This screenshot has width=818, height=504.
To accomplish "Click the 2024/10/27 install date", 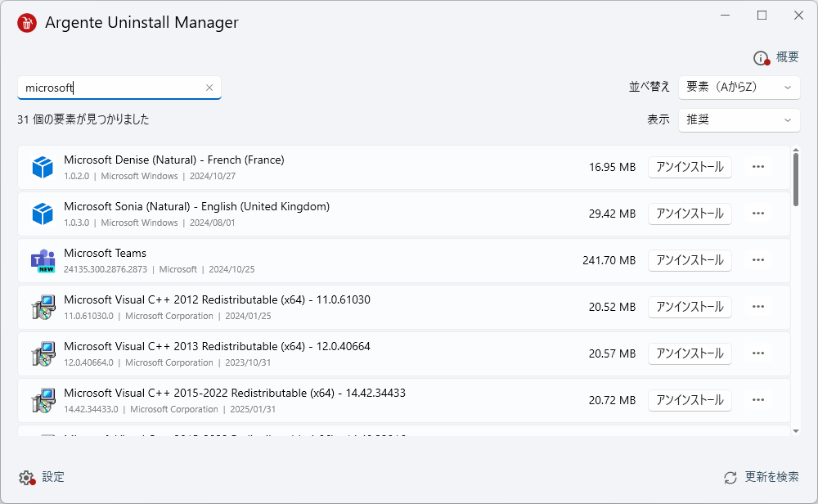I will 213,177.
